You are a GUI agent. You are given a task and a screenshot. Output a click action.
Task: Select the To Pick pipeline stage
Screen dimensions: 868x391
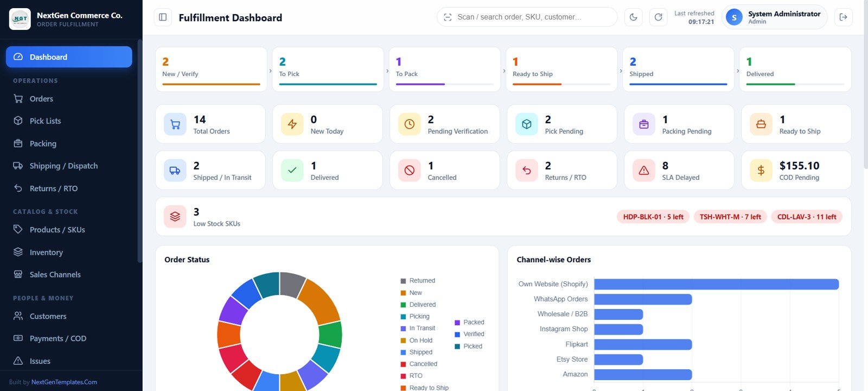tap(328, 69)
